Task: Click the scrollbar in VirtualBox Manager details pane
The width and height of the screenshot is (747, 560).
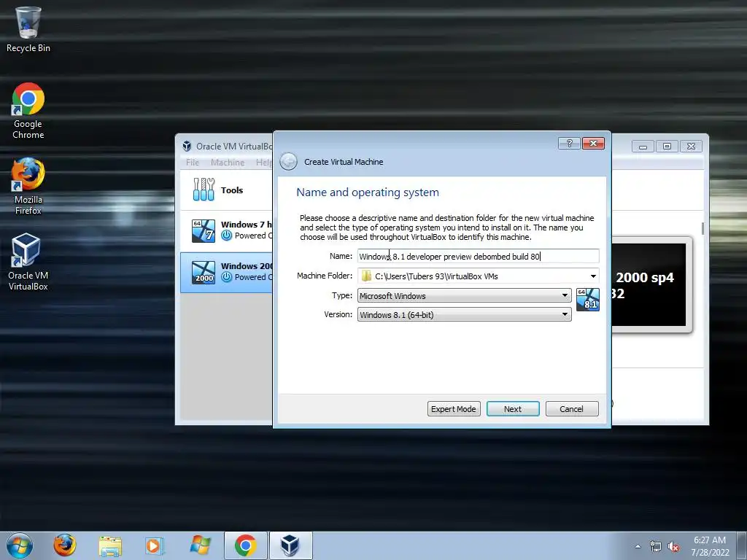Action: [703, 228]
